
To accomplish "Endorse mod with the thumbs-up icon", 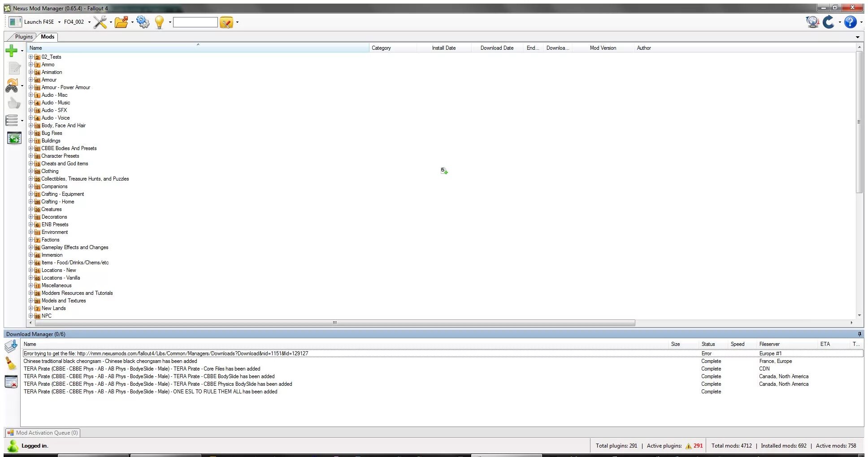I will tap(14, 103).
